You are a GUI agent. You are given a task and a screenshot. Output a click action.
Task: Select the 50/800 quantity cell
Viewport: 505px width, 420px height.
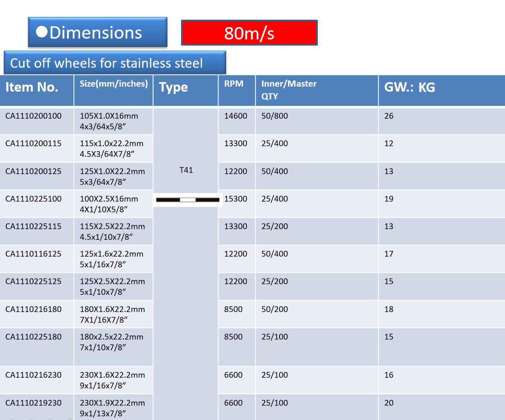point(275,116)
